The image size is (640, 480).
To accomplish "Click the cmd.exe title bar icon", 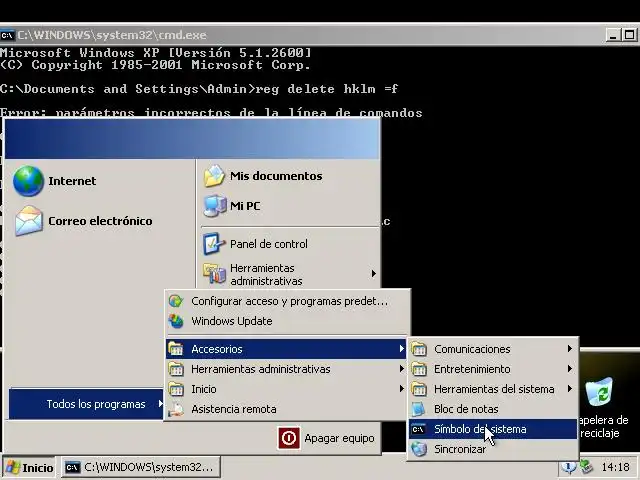I will pos(7,35).
